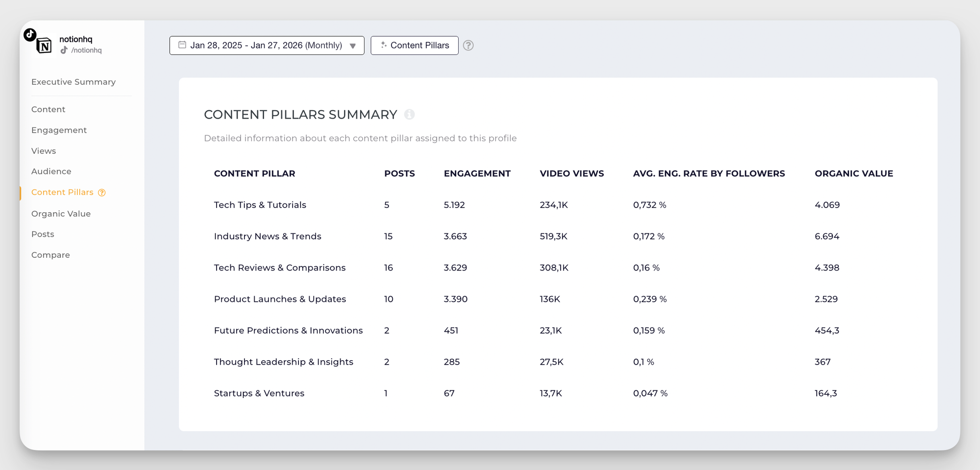Open the Executive Summary section
Viewport: 980px width, 470px height.
(x=73, y=82)
